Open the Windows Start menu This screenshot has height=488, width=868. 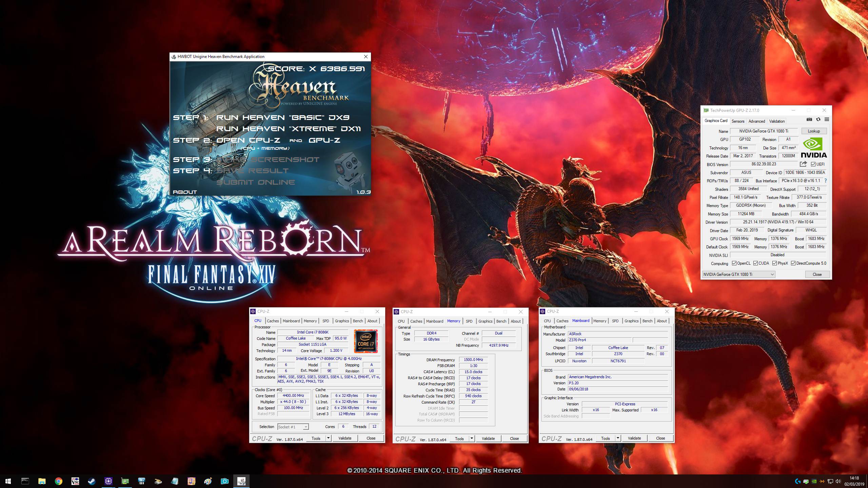(x=8, y=481)
